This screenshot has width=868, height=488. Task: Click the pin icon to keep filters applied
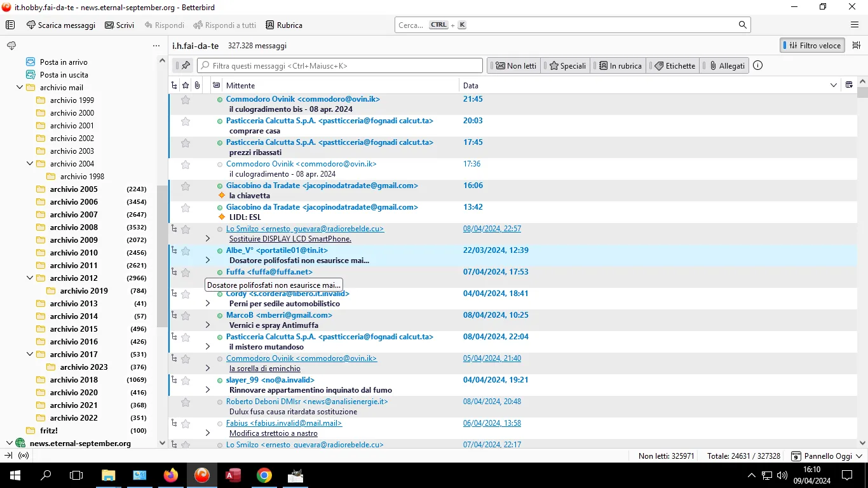(186, 65)
